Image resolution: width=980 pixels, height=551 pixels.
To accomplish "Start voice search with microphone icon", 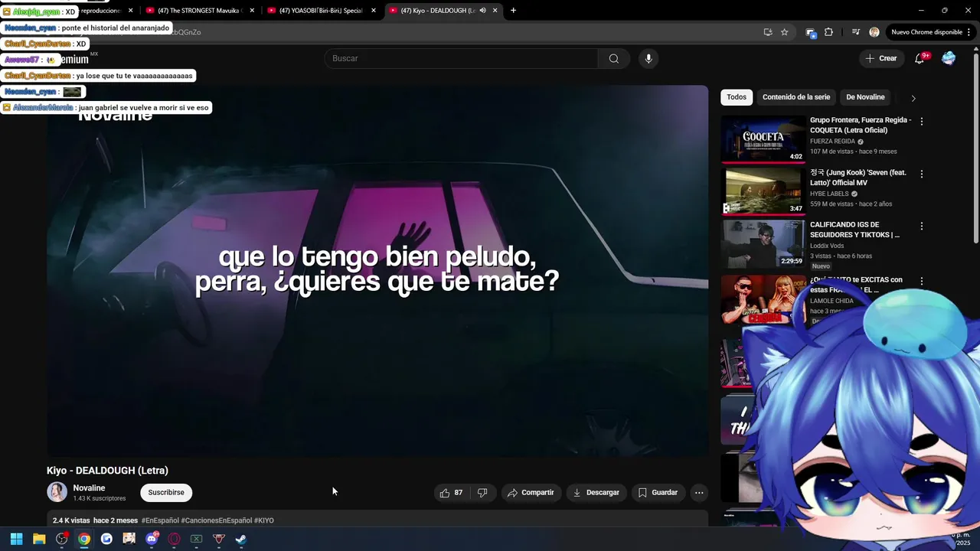I will point(648,59).
